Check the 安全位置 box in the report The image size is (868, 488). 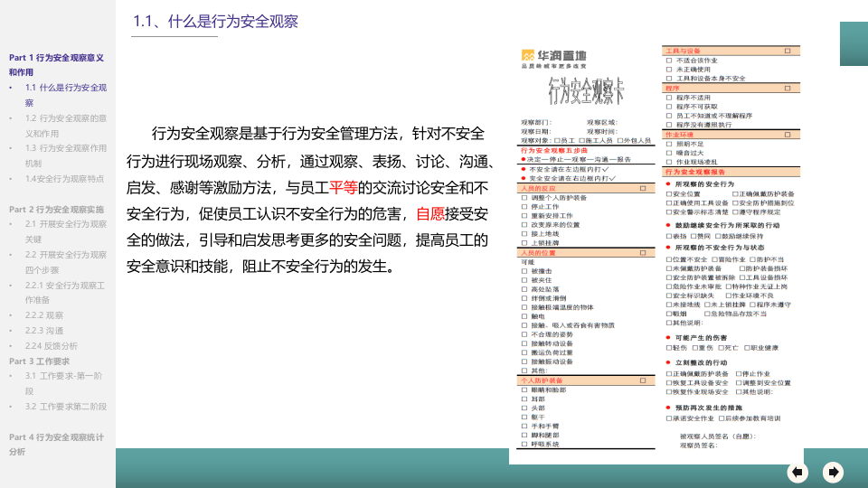point(669,194)
